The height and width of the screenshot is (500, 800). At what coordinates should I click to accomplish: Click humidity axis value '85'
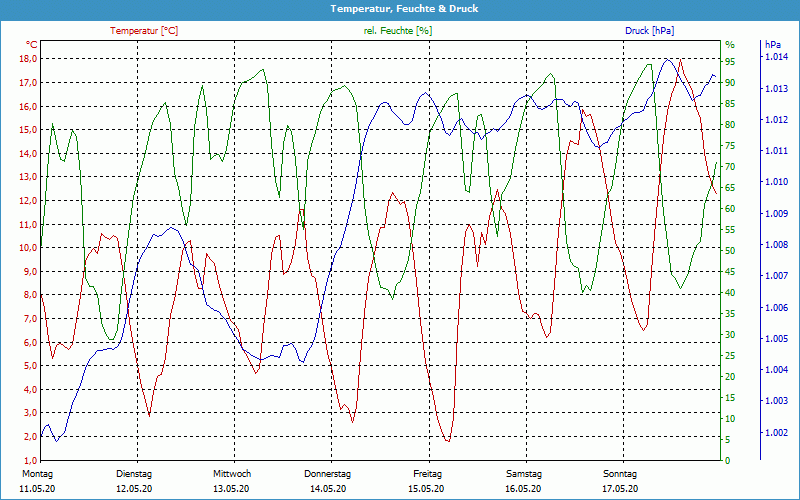[x=730, y=104]
